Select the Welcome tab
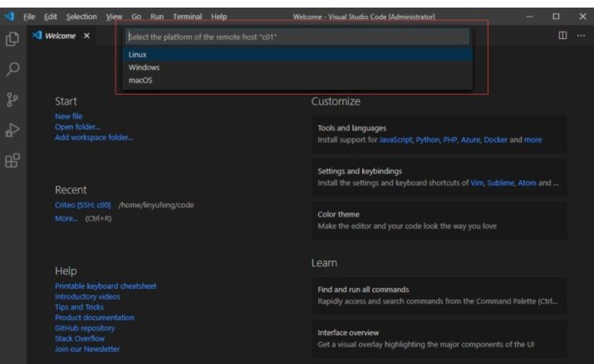This screenshot has height=364, width=594. (62, 36)
